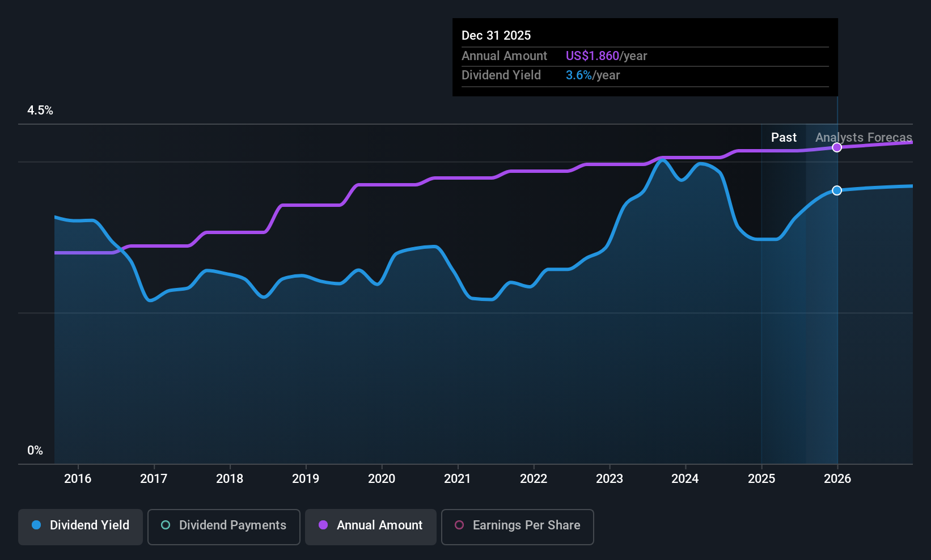Image resolution: width=931 pixels, height=560 pixels.
Task: Click the 2020 x-axis label
Action: (382, 479)
